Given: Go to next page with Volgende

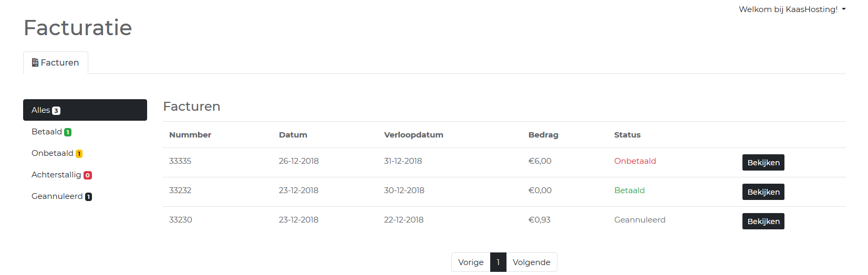Looking at the screenshot, I should click(x=531, y=262).
